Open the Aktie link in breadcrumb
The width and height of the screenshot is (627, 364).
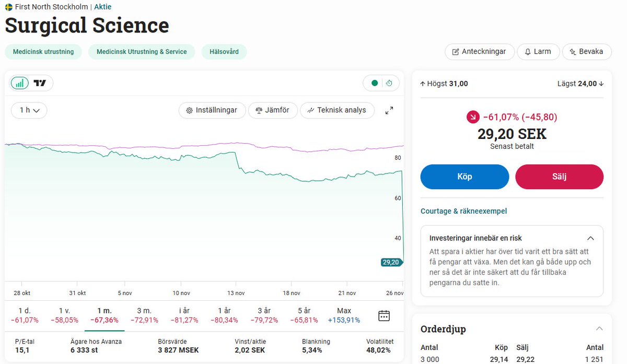(x=102, y=7)
